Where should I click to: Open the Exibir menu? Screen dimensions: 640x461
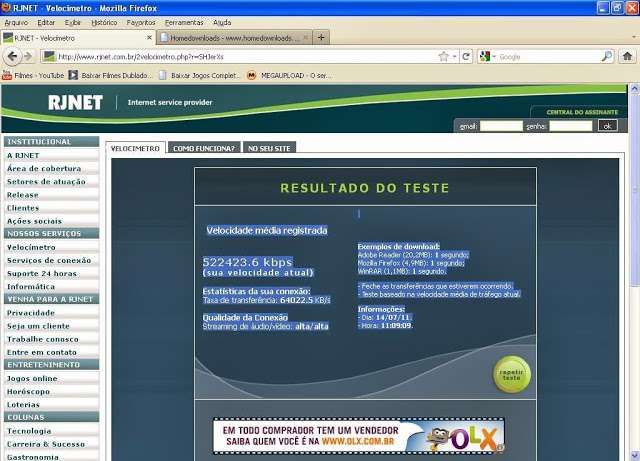(x=73, y=22)
